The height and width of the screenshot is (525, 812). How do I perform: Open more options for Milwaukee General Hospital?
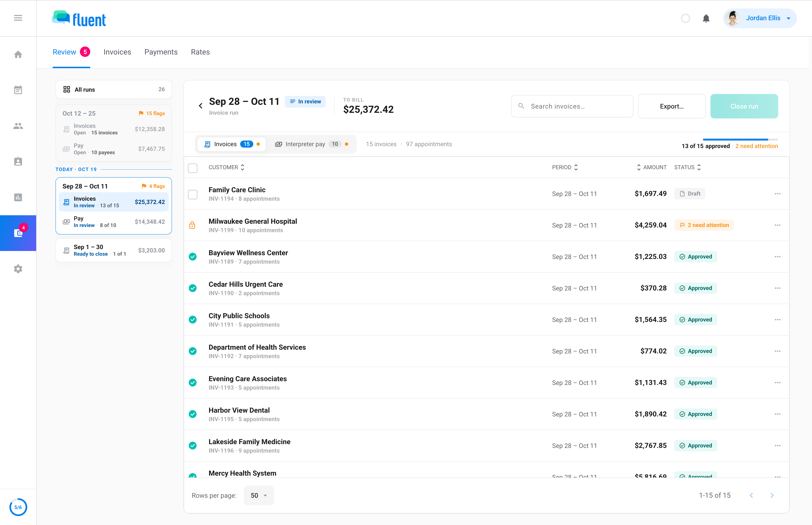click(x=777, y=225)
